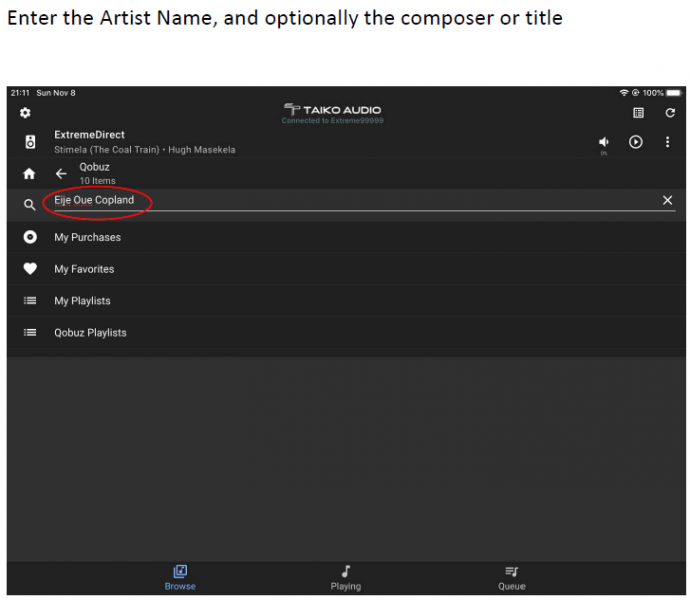Open Qobuz Playlists

pyautogui.click(x=346, y=333)
